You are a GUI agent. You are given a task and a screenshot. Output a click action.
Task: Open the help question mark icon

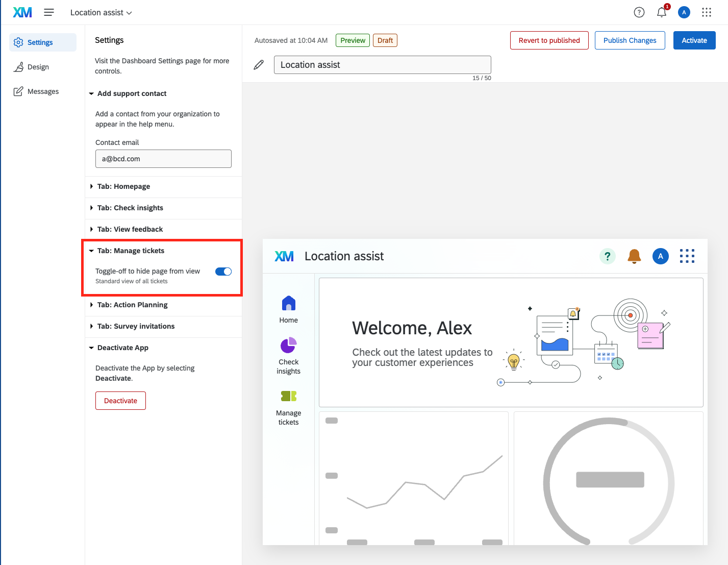pyautogui.click(x=639, y=12)
